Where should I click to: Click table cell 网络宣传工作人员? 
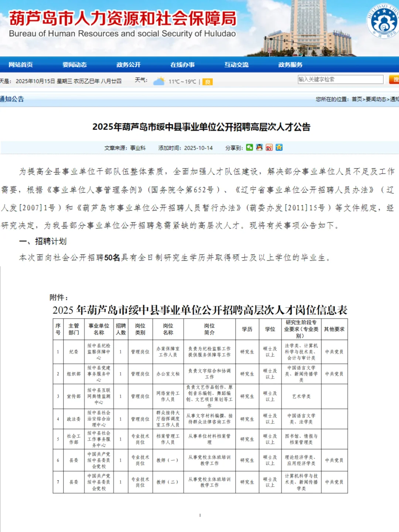pyautogui.click(x=168, y=396)
